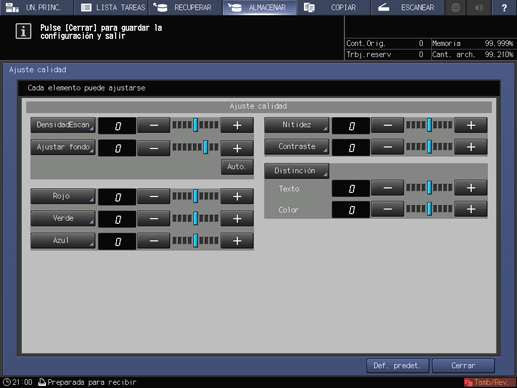Viewport: 517px width, 388px height.
Task: Decrease Azul with the minus button
Action: 154,241
